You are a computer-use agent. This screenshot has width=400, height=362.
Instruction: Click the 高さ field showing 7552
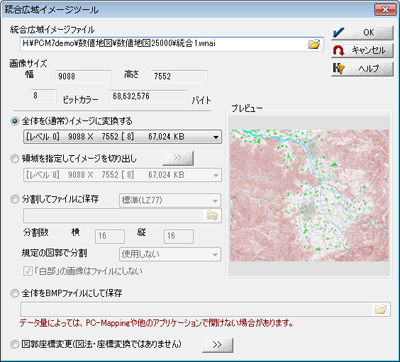point(179,77)
